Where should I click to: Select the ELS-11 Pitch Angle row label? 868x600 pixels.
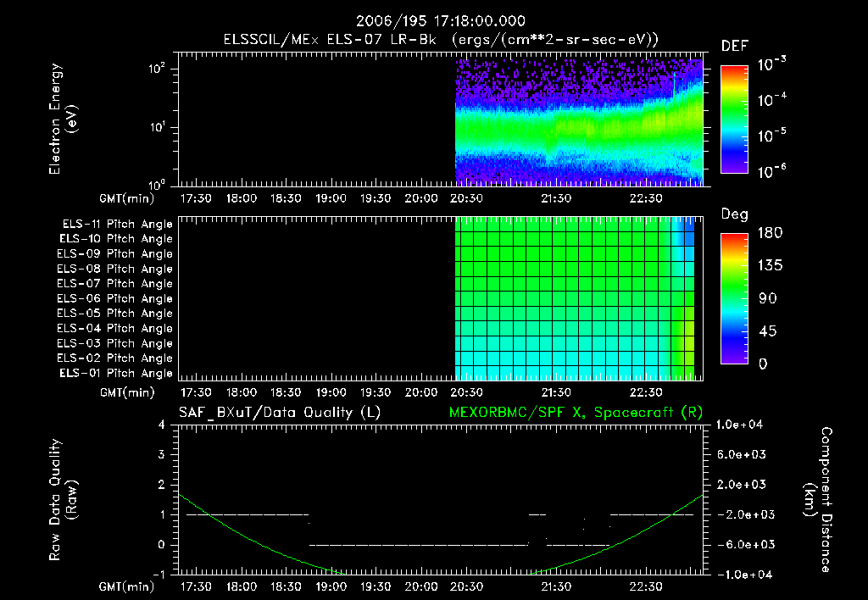click(x=117, y=225)
